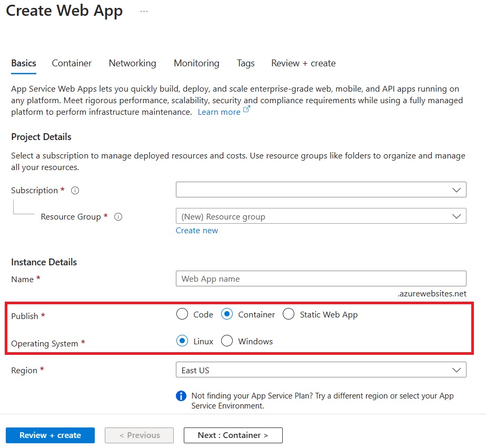The image size is (486, 448).
Task: Click the Resource Group info icon
Action: (x=118, y=217)
